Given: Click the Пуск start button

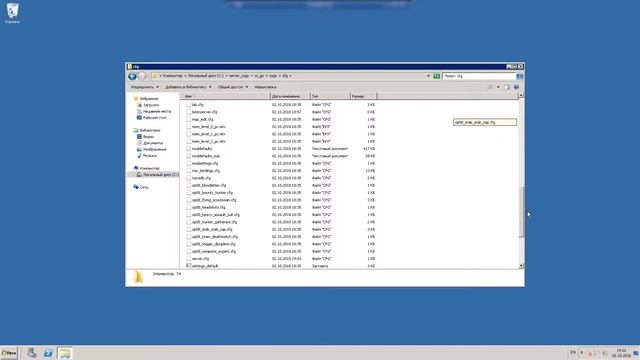Looking at the screenshot, I should point(9,353).
